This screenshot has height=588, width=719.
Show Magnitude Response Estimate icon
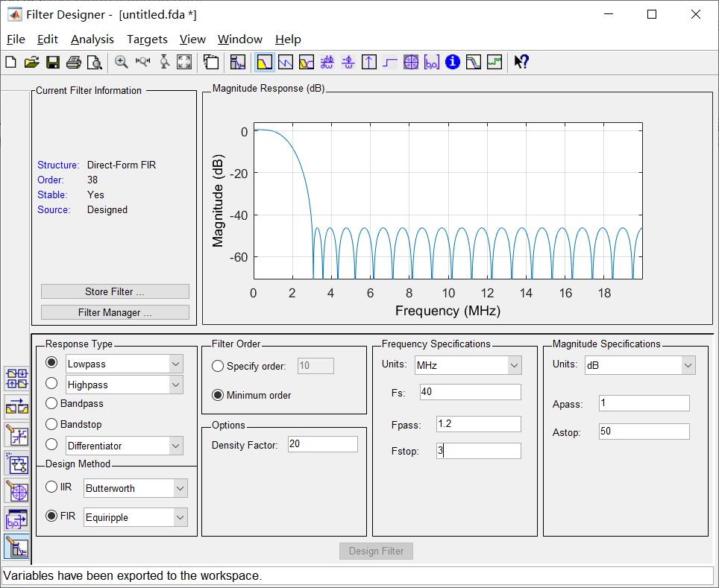(473, 62)
